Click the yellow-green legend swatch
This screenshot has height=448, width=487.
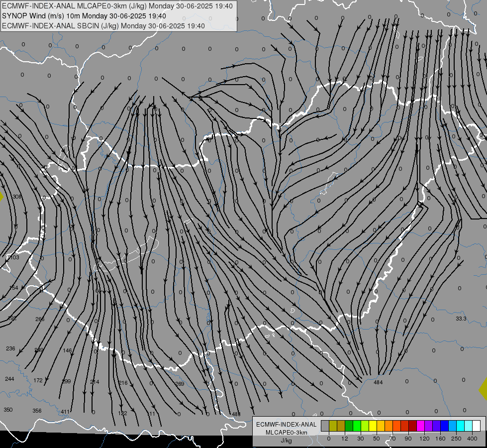(x=365, y=426)
